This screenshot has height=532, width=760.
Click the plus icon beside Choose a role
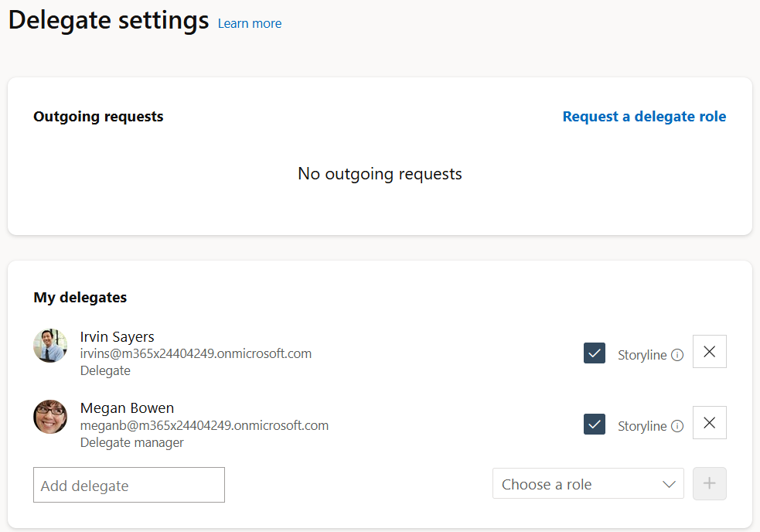709,483
